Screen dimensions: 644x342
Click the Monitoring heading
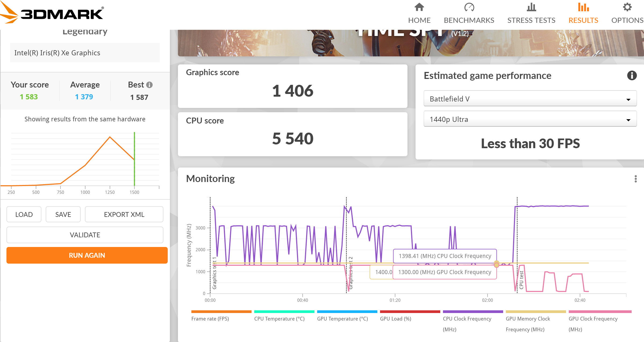tap(210, 179)
